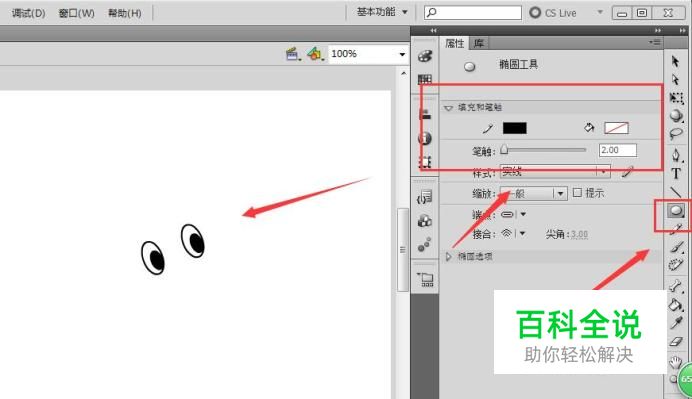The height and width of the screenshot is (399, 692).
Task: Select the Eyedropper tool
Action: click(676, 323)
